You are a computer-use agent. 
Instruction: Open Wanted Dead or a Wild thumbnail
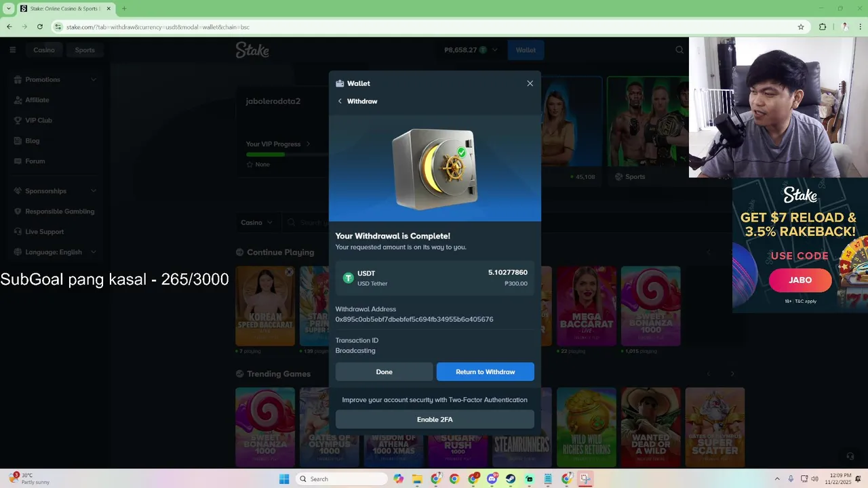pyautogui.click(x=650, y=427)
